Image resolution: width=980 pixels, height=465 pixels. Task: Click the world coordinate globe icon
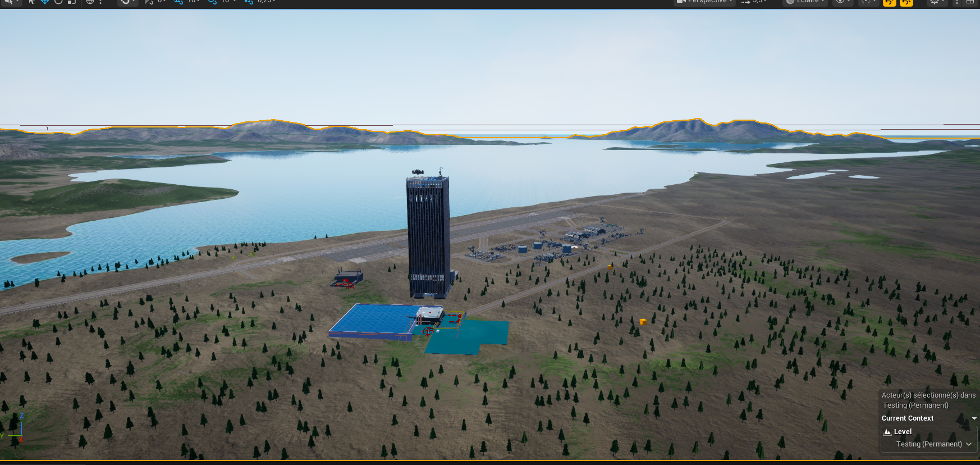pyautogui.click(x=90, y=2)
